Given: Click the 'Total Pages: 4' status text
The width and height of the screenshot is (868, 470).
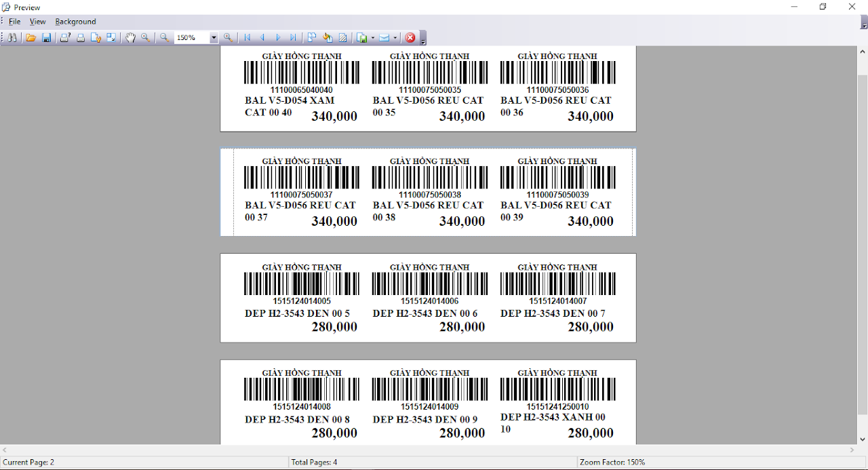Looking at the screenshot, I should [x=314, y=463].
